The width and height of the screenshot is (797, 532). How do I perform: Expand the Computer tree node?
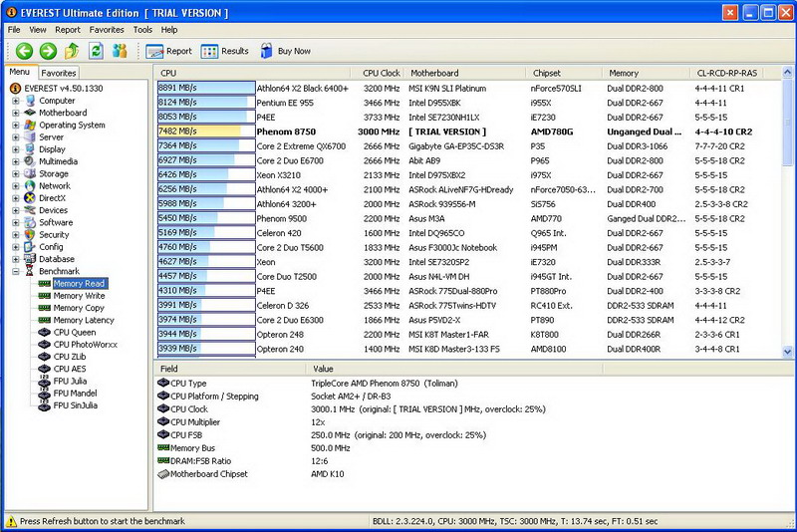point(16,101)
